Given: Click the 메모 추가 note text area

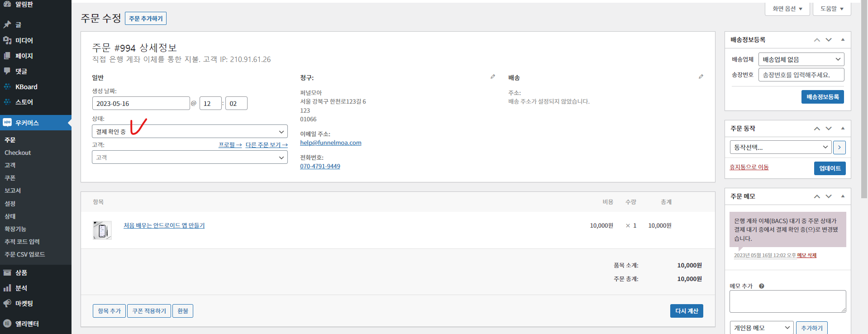Looking at the screenshot, I should [x=788, y=301].
